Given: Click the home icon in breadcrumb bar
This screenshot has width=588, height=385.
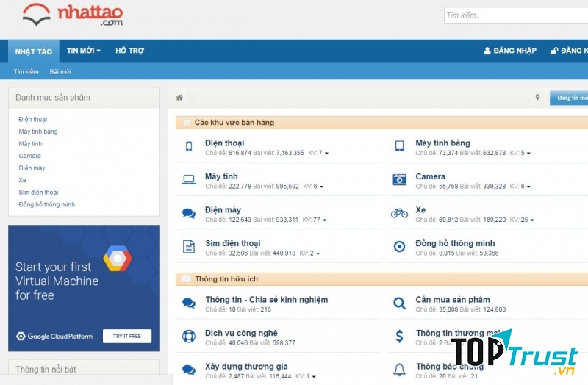Looking at the screenshot, I should pos(179,98).
